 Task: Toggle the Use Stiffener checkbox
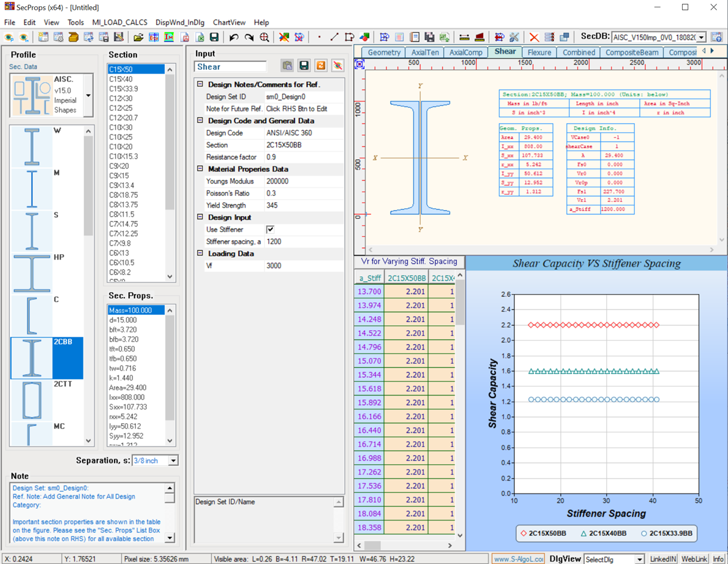click(x=270, y=230)
